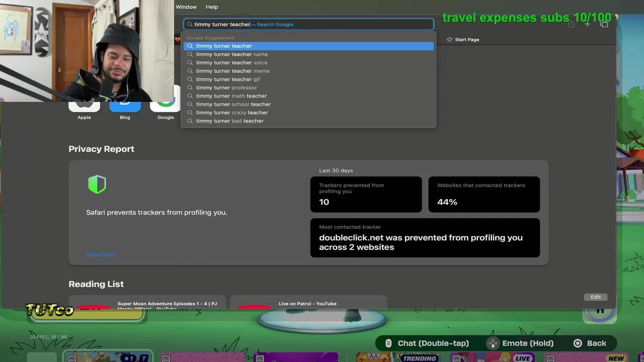The image size is (644, 362).
Task: Select suggestion 'timmy turner math teacher'
Action: 308,96
